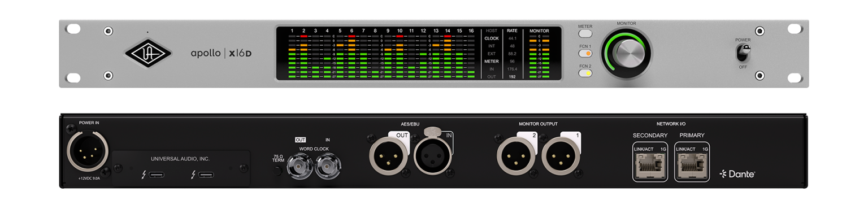Click the SECONDARY port label

click(x=650, y=136)
